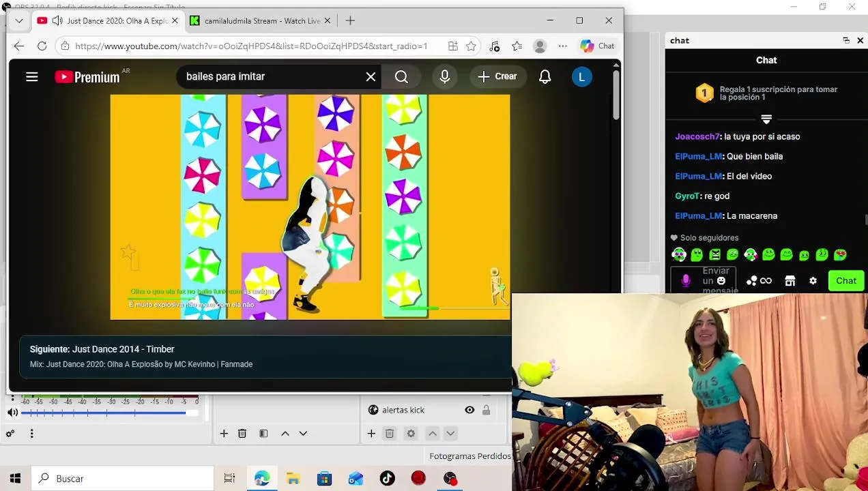
Task: Remove the source with the trash icon in Sources
Action: pos(390,434)
